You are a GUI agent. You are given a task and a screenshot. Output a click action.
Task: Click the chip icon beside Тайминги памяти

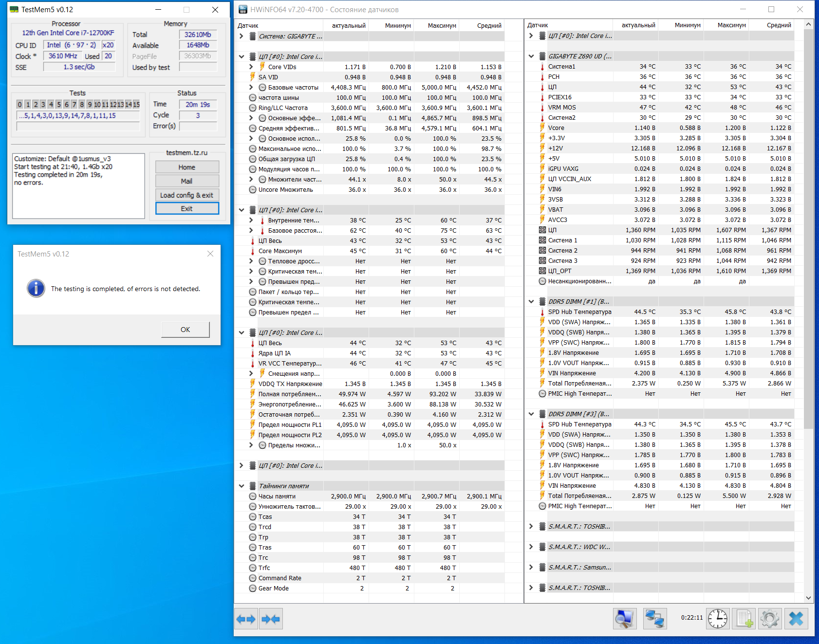tap(253, 486)
